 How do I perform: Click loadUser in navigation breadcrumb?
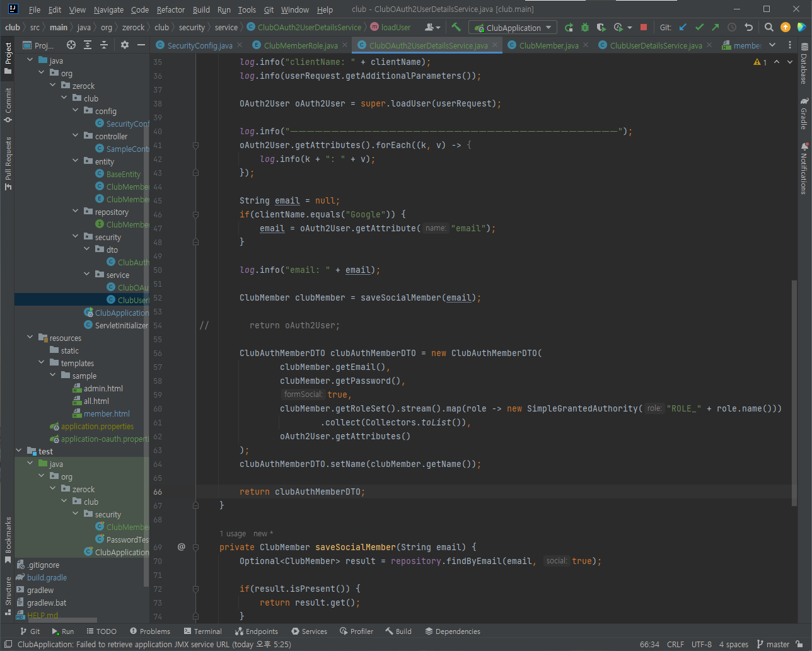396,27
